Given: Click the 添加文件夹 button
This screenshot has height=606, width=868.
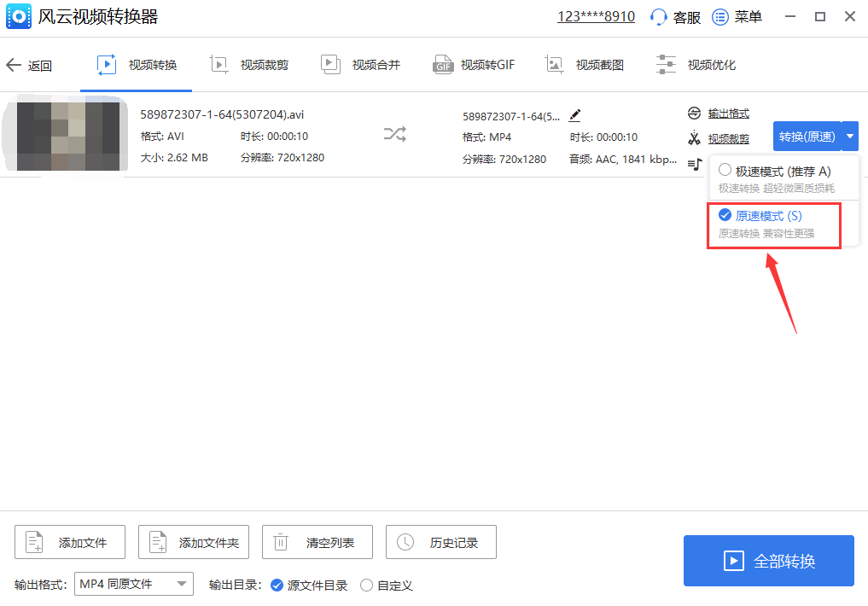Looking at the screenshot, I should click(x=194, y=542).
